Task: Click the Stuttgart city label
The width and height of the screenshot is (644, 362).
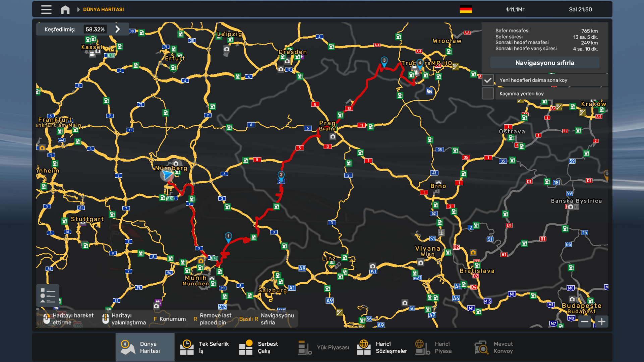Action: (87, 219)
